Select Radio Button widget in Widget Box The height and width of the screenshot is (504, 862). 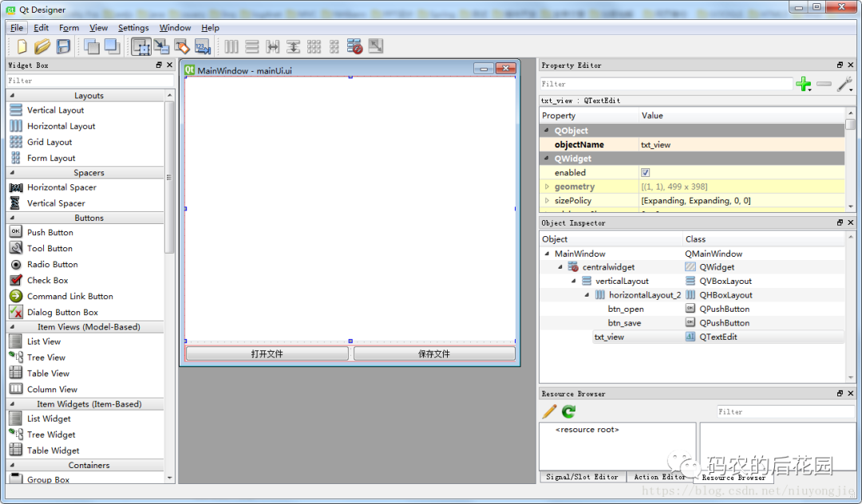click(x=52, y=264)
